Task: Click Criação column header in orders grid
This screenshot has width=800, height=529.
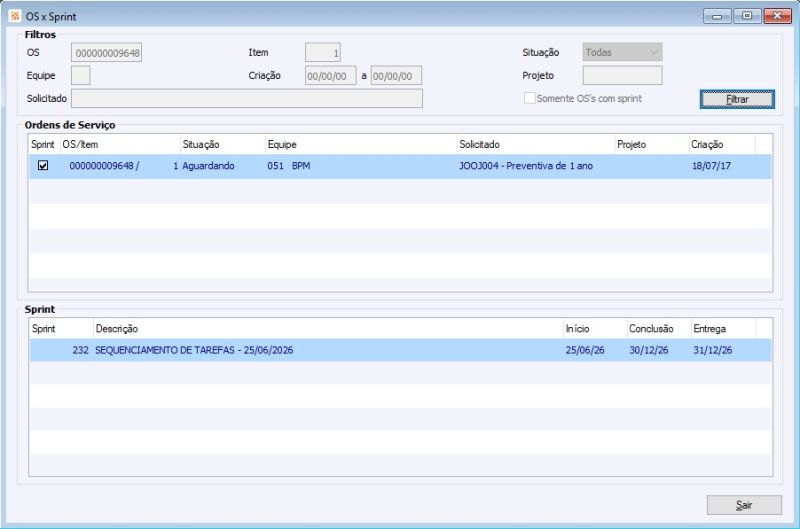Action: pos(722,144)
